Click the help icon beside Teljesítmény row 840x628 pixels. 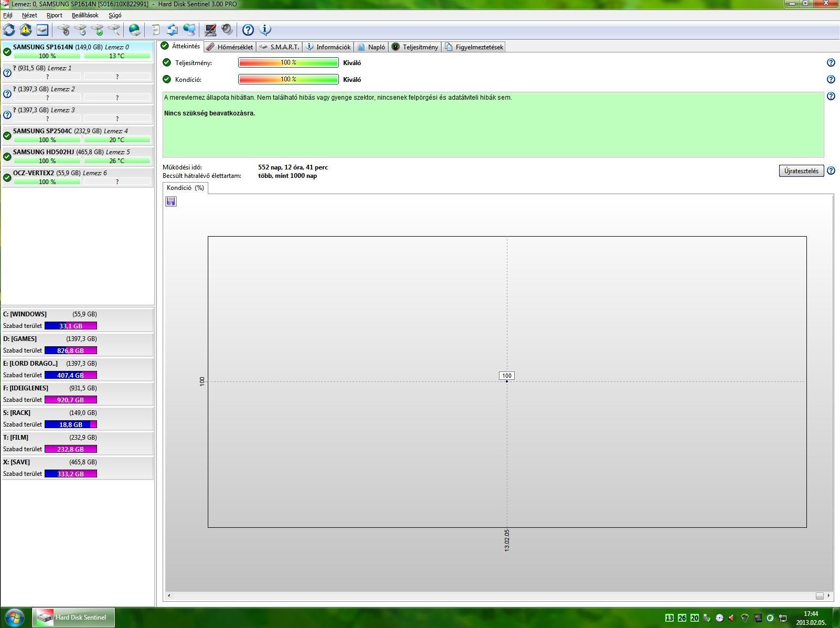831,62
